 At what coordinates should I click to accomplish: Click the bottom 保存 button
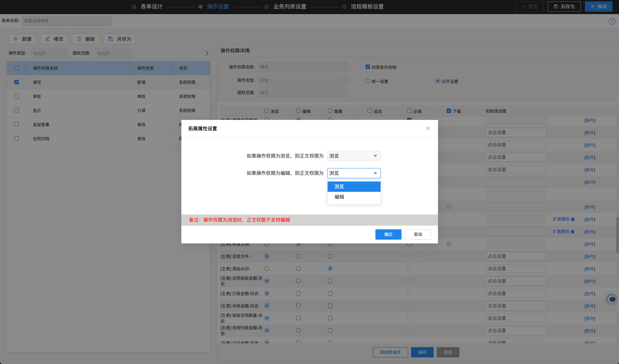pyautogui.click(x=422, y=352)
